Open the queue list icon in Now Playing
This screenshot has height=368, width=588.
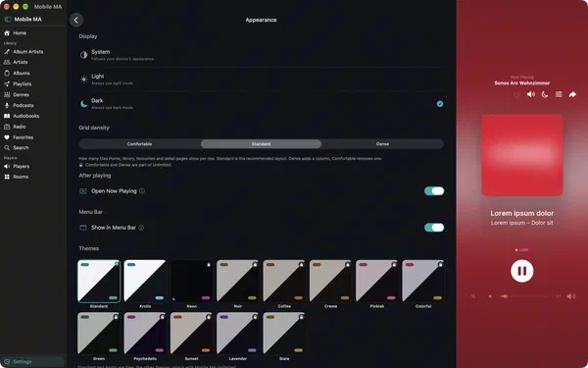coord(559,94)
